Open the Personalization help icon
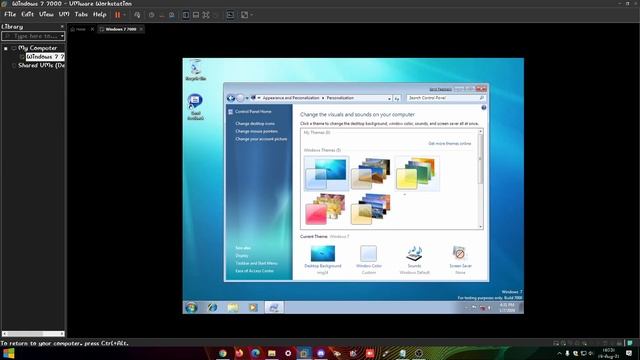The image size is (640, 360). [x=484, y=108]
